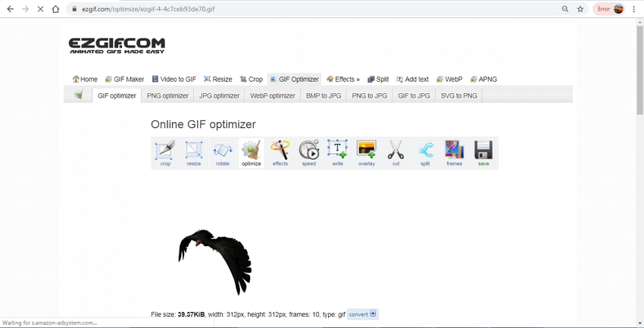Save the GIF with floppy icon
This screenshot has height=328, width=644.
point(483,153)
